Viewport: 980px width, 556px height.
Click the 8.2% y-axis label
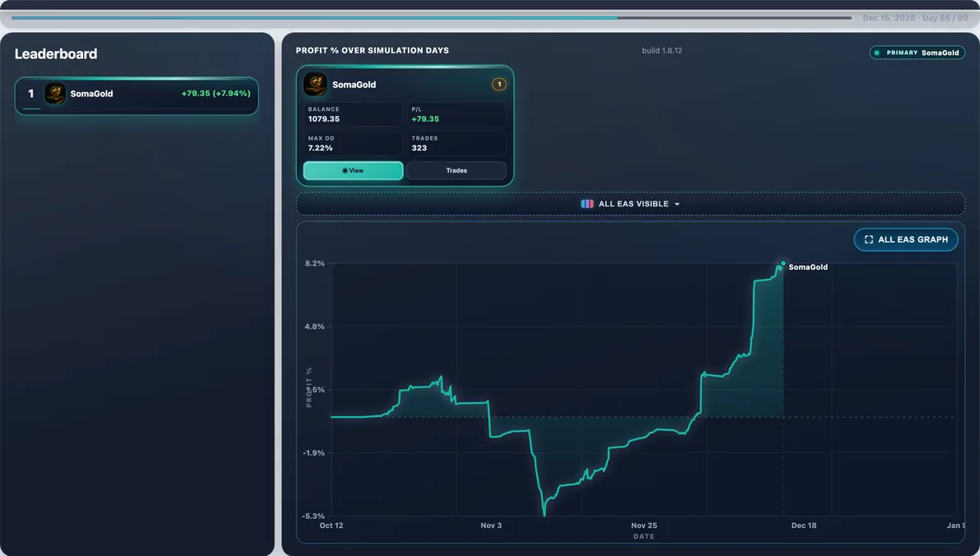click(314, 263)
